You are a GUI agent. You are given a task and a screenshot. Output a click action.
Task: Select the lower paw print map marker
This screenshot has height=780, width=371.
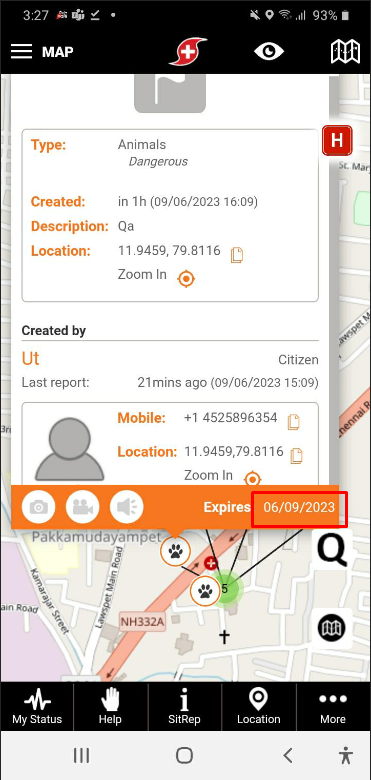(x=205, y=591)
